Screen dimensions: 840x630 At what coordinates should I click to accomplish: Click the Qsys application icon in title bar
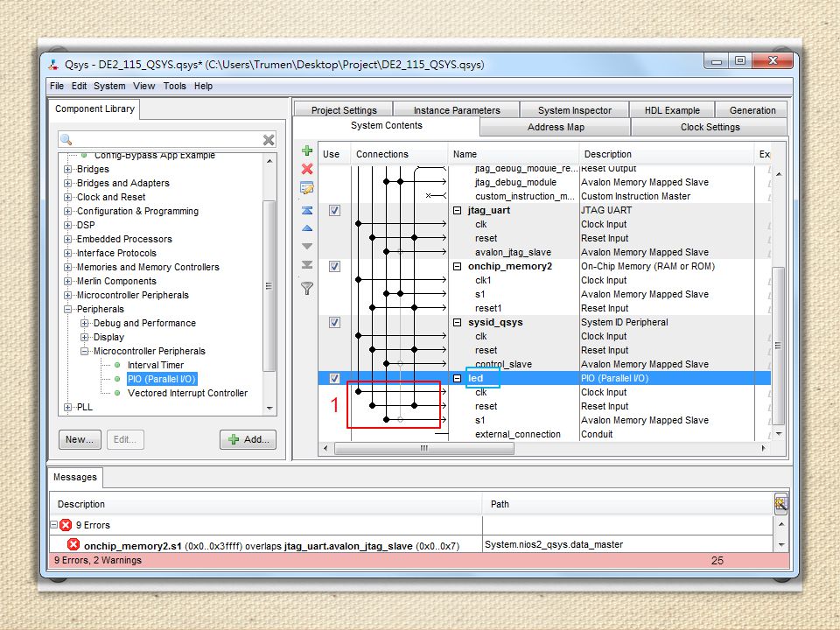[x=53, y=65]
